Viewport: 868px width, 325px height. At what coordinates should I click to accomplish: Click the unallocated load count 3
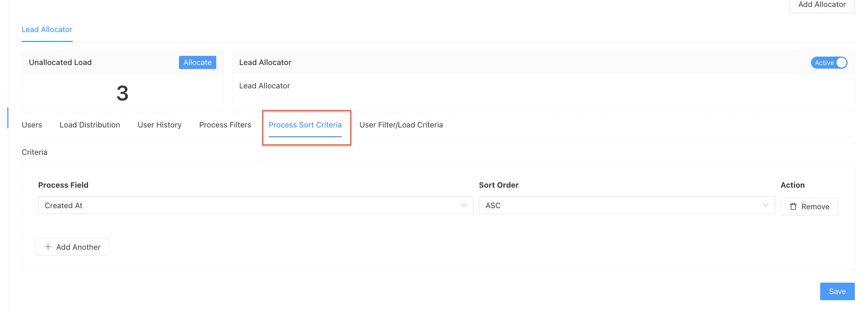(122, 93)
